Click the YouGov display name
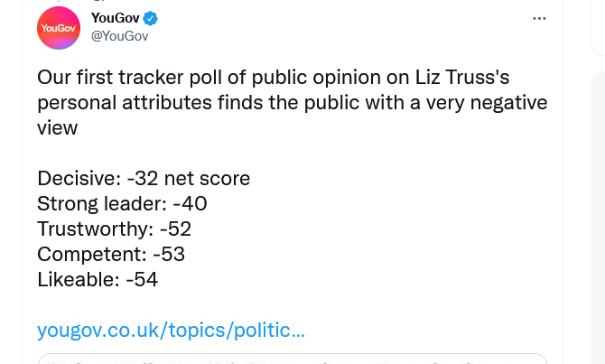 (116, 18)
